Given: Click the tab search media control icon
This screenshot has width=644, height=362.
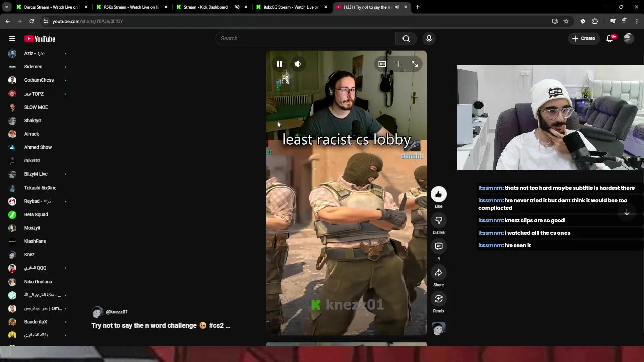Looking at the screenshot, I should 613,21.
